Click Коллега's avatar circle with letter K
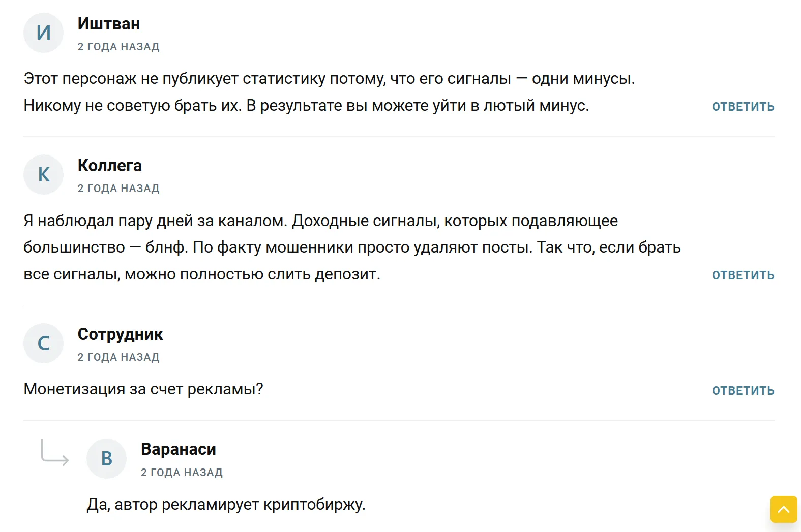 click(44, 175)
